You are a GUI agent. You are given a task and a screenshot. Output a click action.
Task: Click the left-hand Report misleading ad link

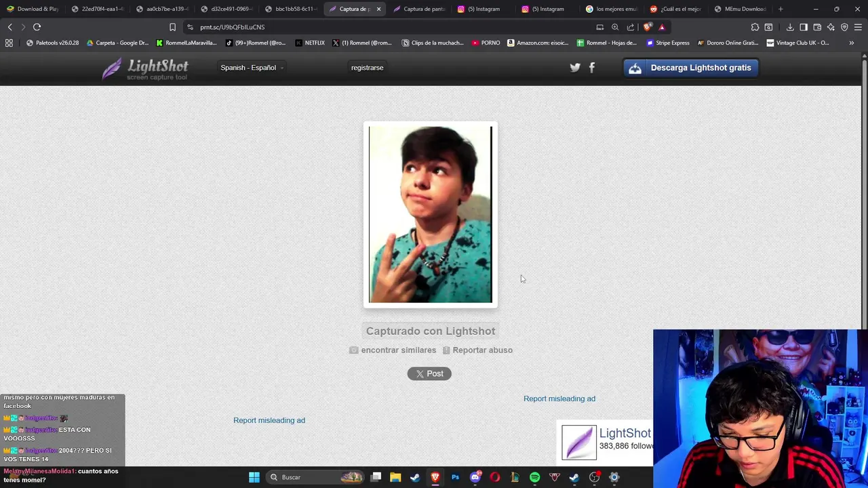pyautogui.click(x=269, y=420)
